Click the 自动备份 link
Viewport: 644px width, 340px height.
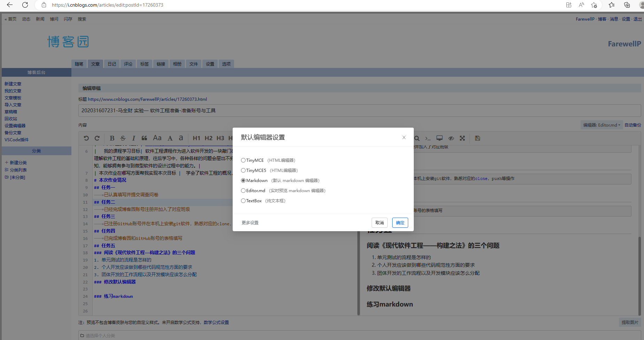pos(633,125)
